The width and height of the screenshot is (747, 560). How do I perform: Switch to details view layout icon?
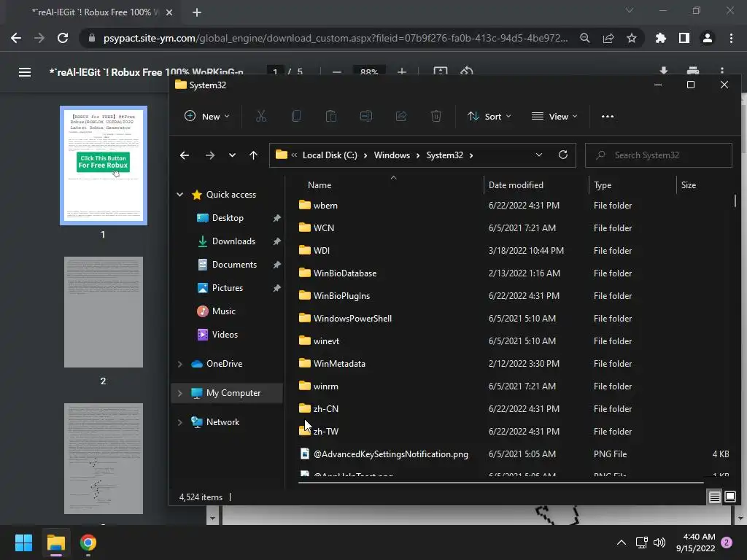(715, 497)
